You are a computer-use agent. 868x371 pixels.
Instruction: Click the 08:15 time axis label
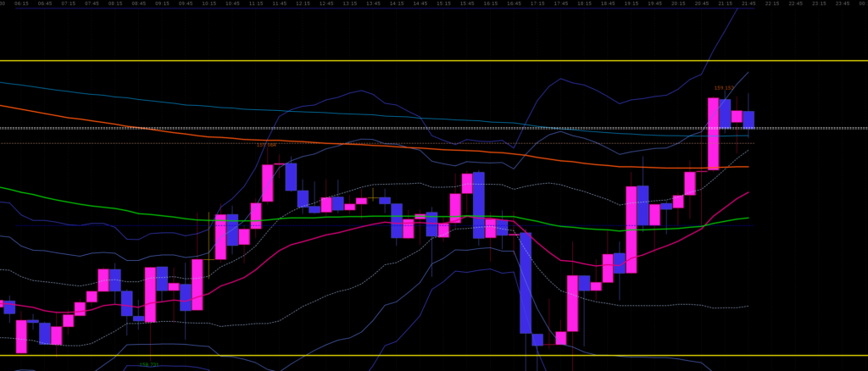tap(115, 3)
